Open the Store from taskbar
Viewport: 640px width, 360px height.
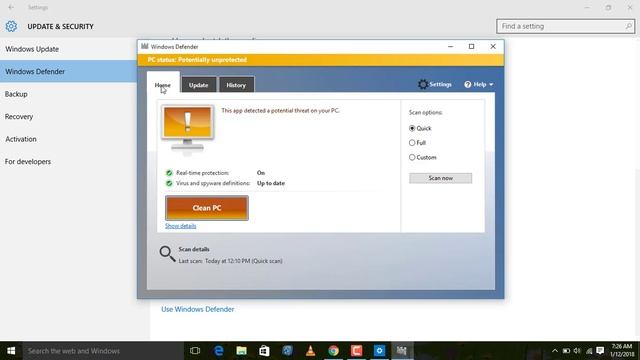pos(264,351)
